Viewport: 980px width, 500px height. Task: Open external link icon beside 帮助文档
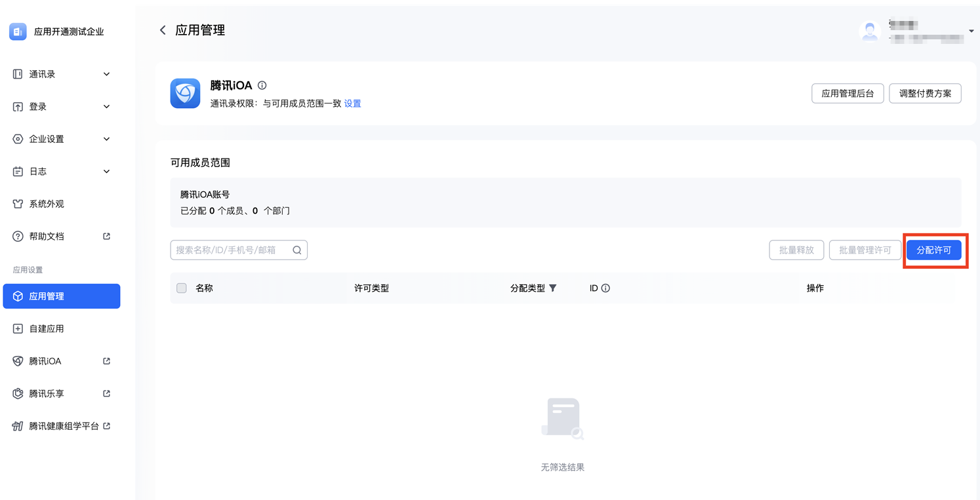pyautogui.click(x=107, y=237)
